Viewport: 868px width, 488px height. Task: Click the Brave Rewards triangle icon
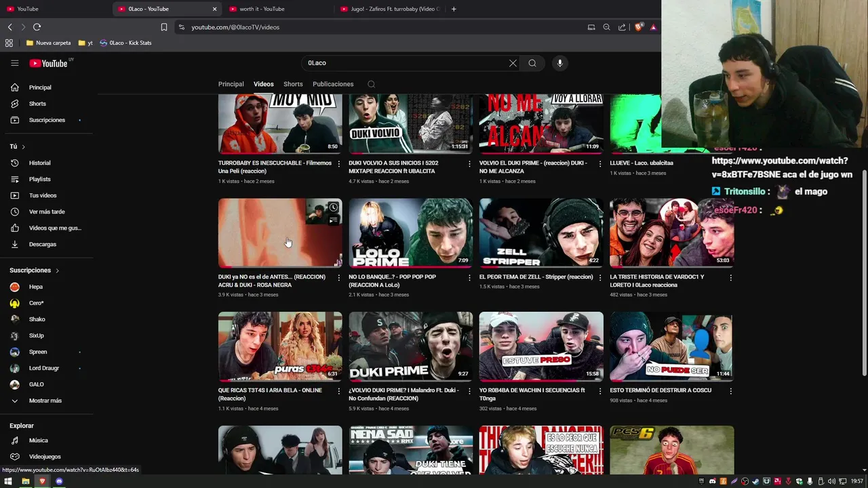[x=653, y=27]
